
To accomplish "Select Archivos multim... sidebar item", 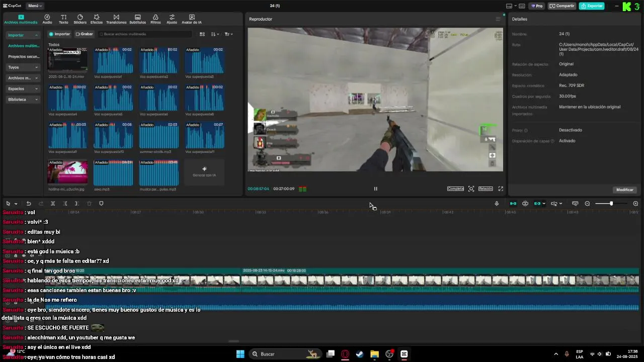I will [x=24, y=46].
